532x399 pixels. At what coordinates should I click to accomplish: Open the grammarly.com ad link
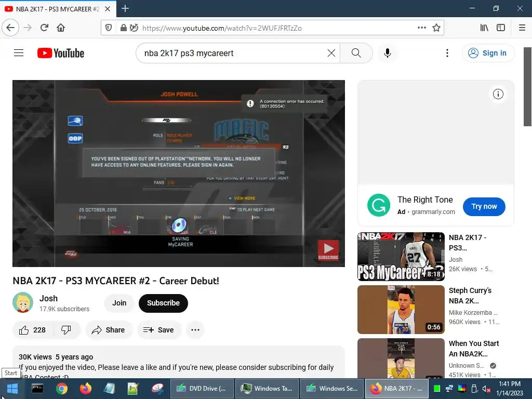[x=433, y=212]
